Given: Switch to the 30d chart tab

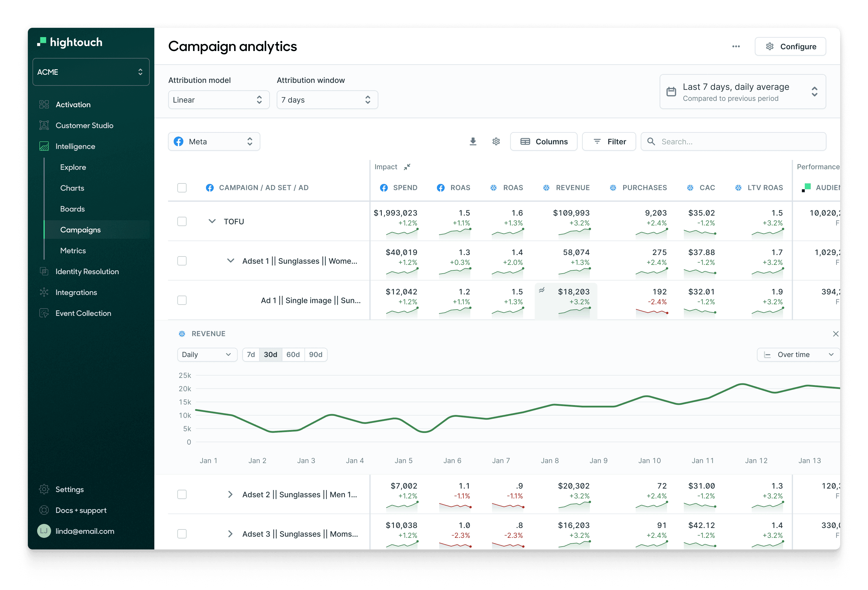Looking at the screenshot, I should click(x=270, y=354).
